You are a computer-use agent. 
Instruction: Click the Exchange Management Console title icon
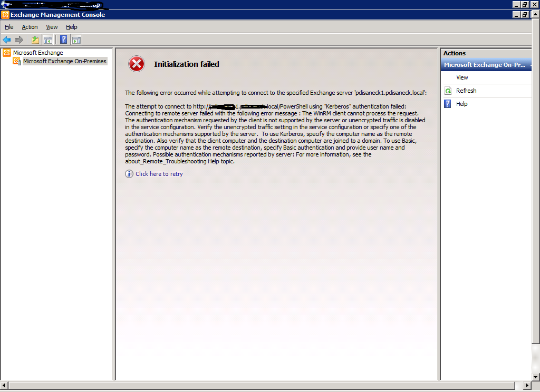pos(5,15)
